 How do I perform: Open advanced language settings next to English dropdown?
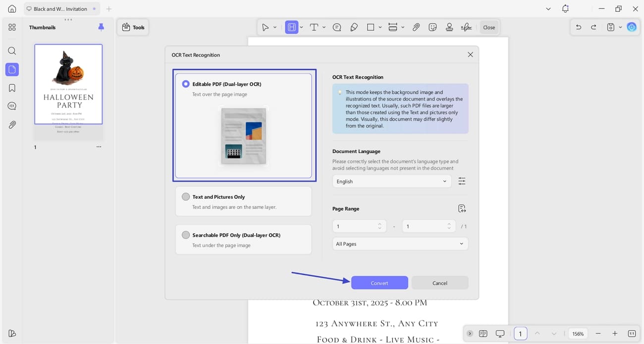[x=462, y=181]
